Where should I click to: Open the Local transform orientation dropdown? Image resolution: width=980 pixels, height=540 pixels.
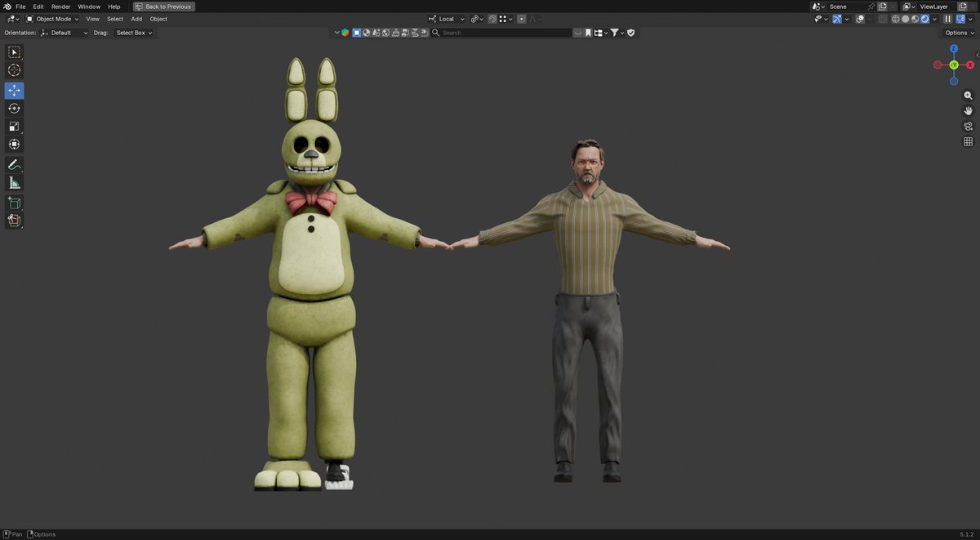coord(446,19)
